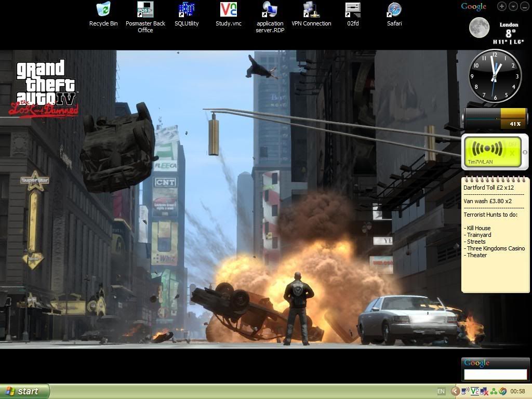
Task: Click into the Google search box
Action: 495,374
